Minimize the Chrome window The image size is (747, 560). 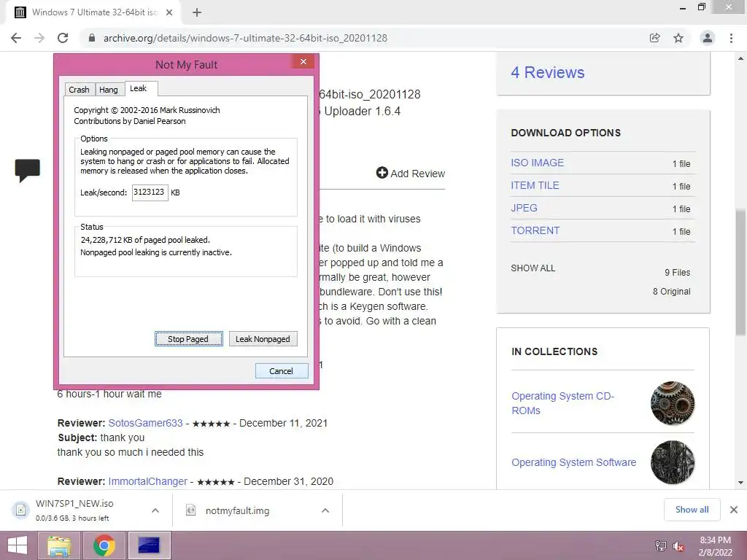[x=683, y=8]
